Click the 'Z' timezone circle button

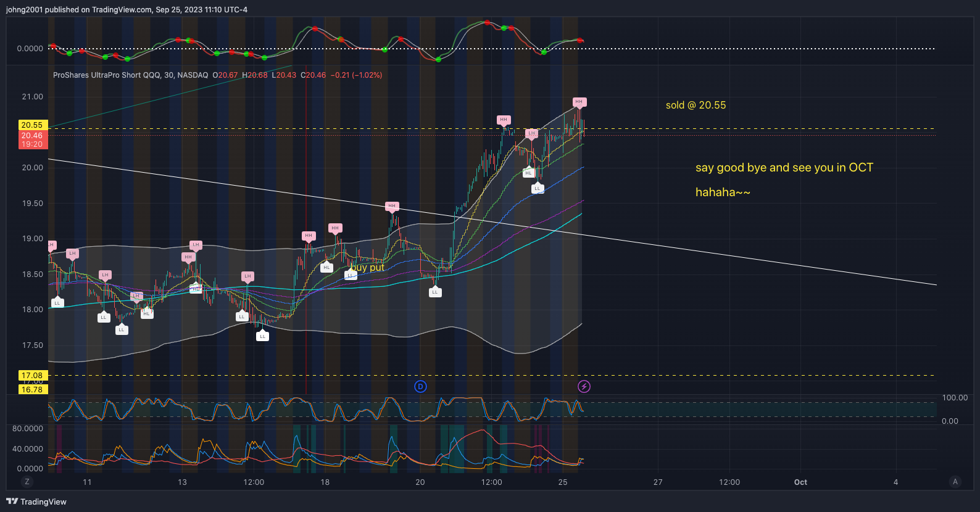[x=27, y=482]
